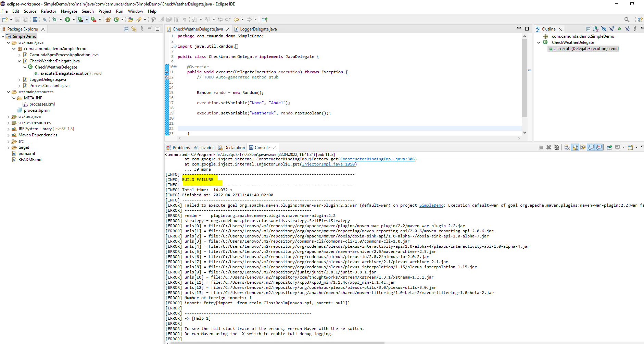Viewport: 644px width, 344px height.
Task: Select execute(DelegateExecution) in the Outline
Action: pyautogui.click(x=584, y=49)
